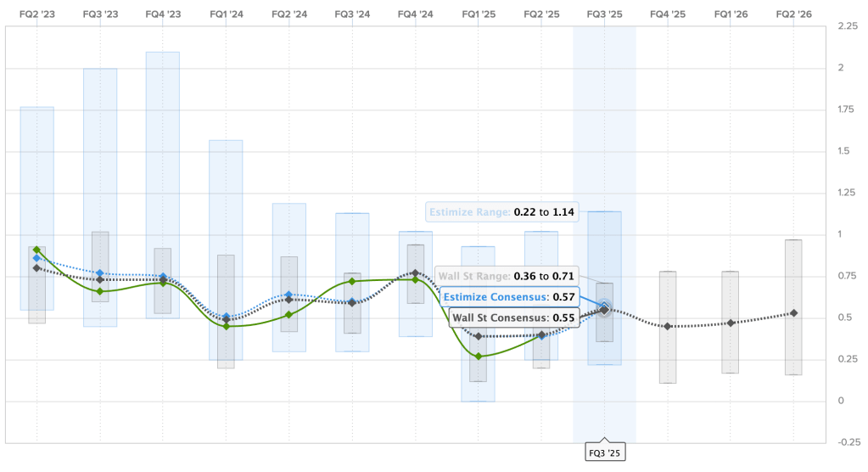Select the green actual data point for FQ1 '25
Screen dimensions: 868x472
(479, 357)
